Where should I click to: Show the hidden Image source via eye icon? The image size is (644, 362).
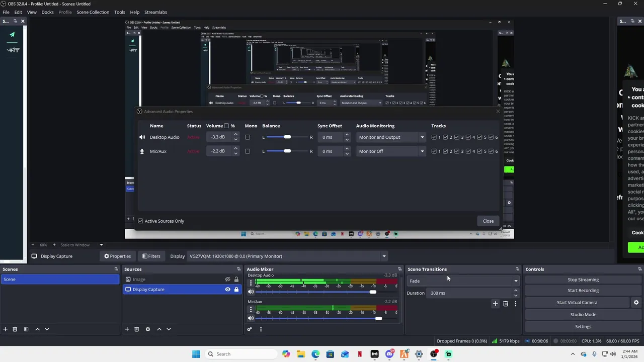pyautogui.click(x=227, y=280)
